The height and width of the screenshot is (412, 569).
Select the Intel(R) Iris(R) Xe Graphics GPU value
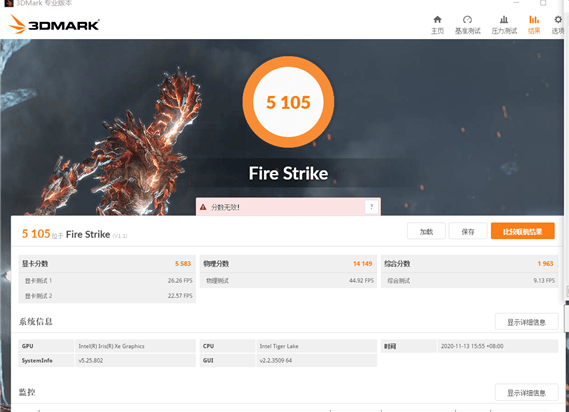click(111, 346)
